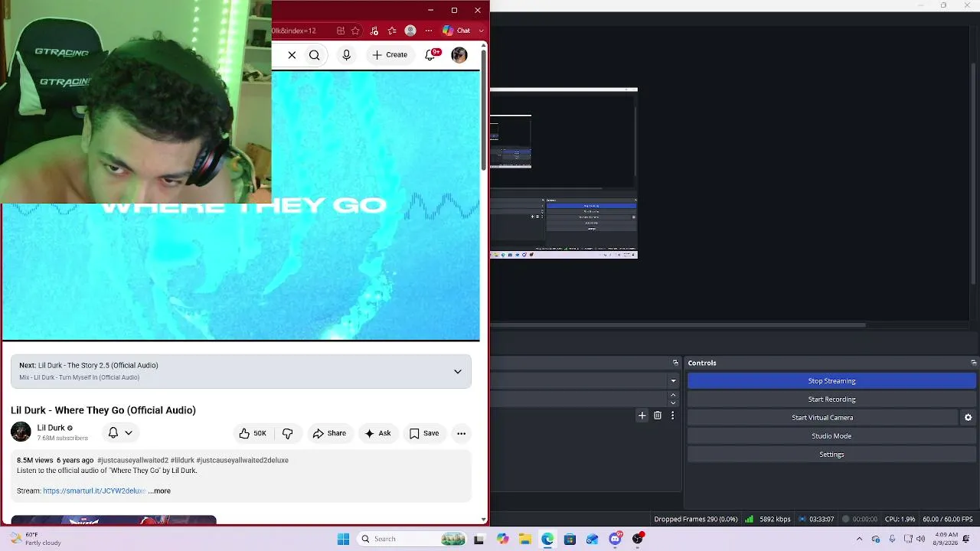Open Task View on the taskbar
The image size is (980, 551).
(479, 539)
